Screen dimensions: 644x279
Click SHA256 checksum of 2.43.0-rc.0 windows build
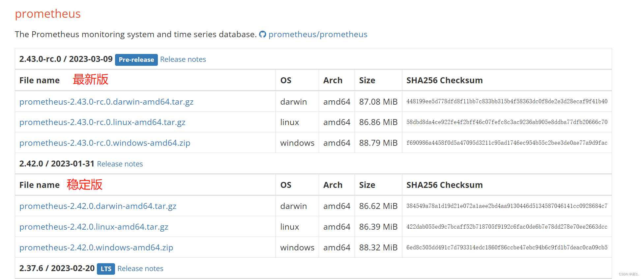507,143
